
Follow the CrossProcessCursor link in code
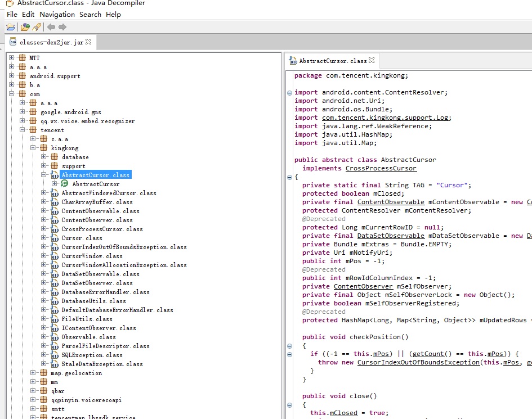pos(381,168)
